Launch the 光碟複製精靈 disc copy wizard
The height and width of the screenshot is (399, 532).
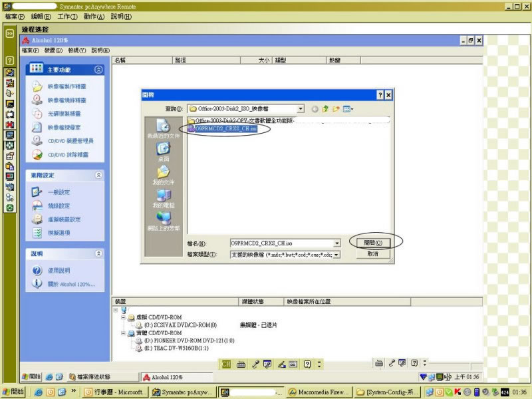tap(64, 114)
